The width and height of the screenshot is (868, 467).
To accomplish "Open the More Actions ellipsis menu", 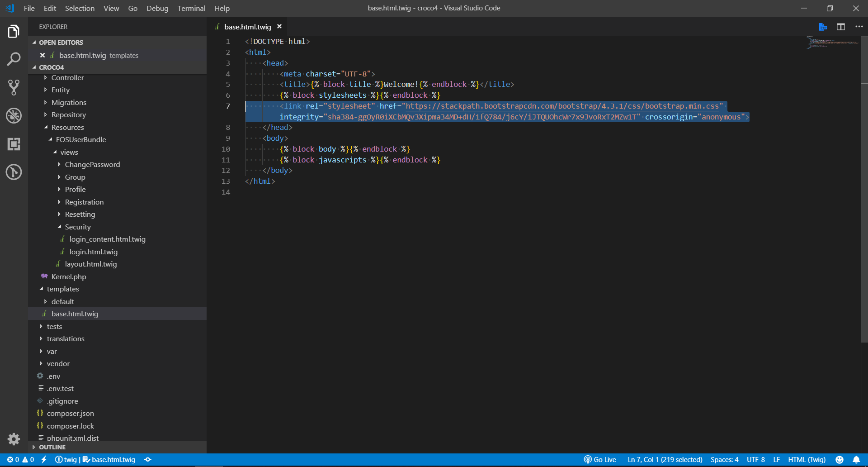I will pos(859,27).
